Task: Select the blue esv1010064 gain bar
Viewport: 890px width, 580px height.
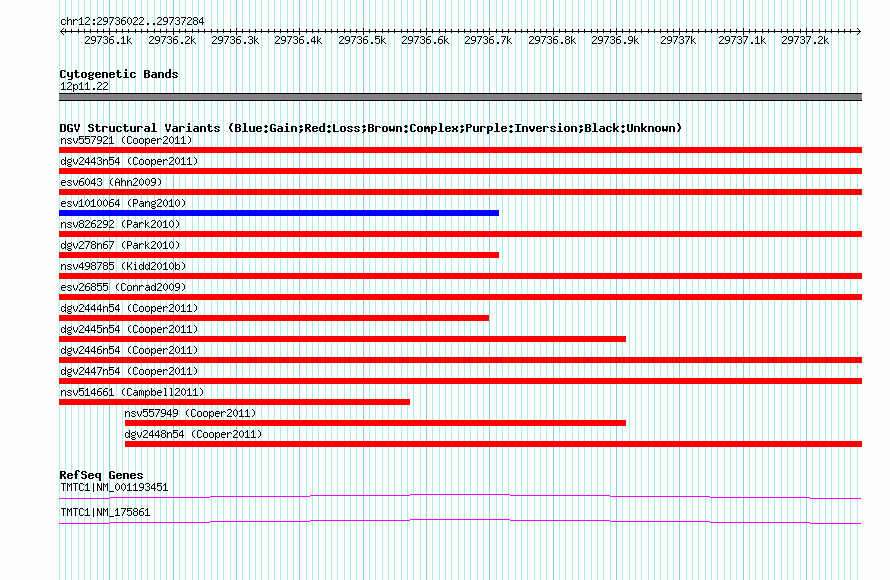Action: pos(279,213)
